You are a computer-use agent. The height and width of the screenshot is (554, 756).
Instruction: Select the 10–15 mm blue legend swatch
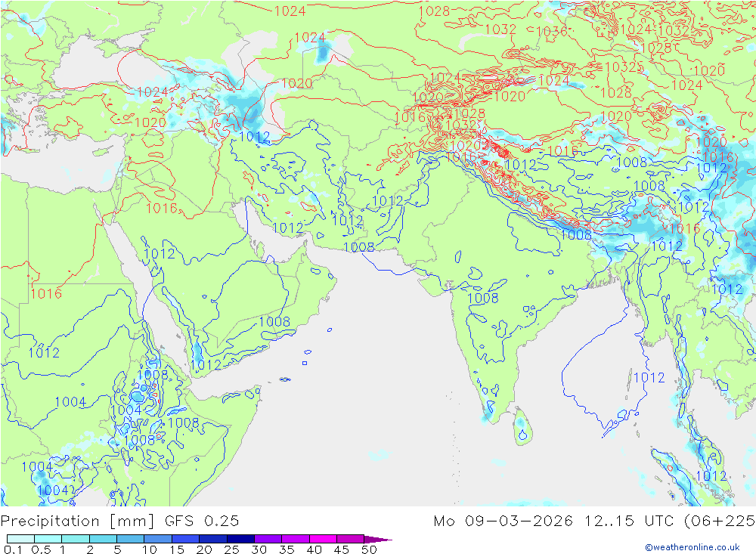pos(158,539)
